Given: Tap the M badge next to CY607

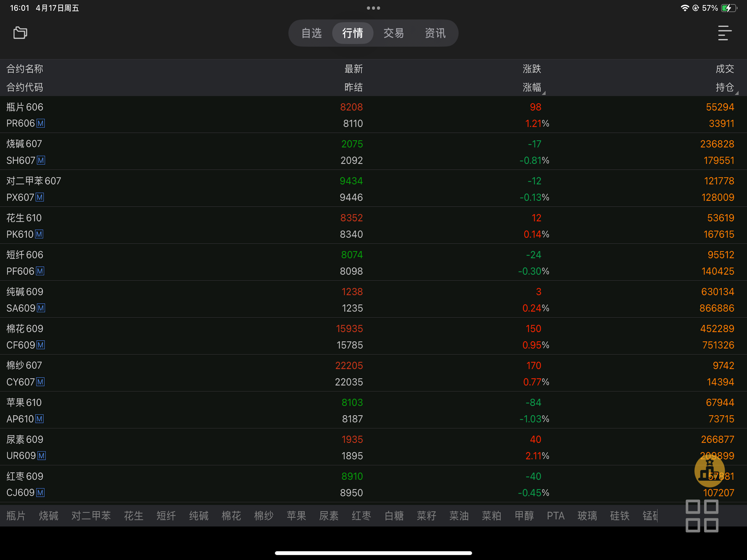Looking at the screenshot, I should point(40,382).
